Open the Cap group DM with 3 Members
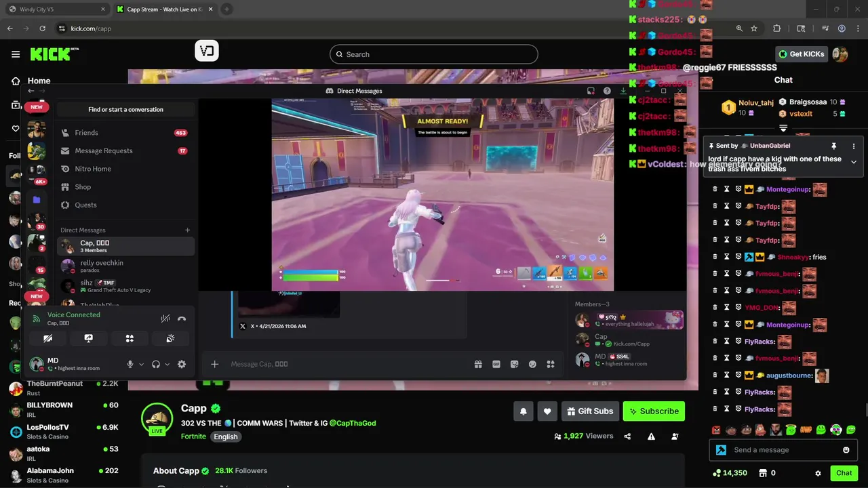The height and width of the screenshot is (488, 868). pyautogui.click(x=125, y=246)
